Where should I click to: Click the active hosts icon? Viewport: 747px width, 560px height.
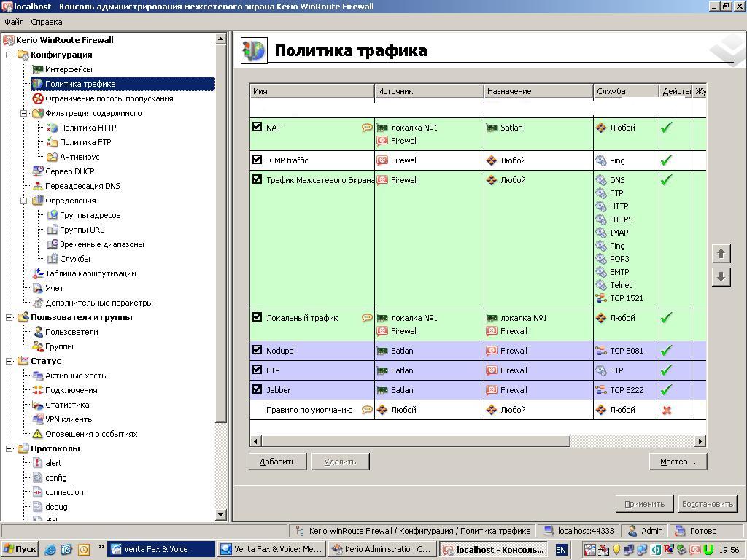[38, 376]
